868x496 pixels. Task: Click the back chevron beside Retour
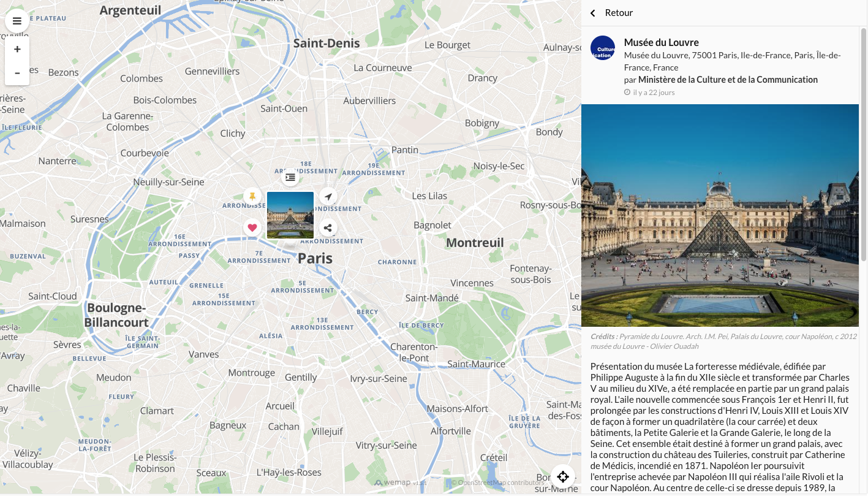592,13
